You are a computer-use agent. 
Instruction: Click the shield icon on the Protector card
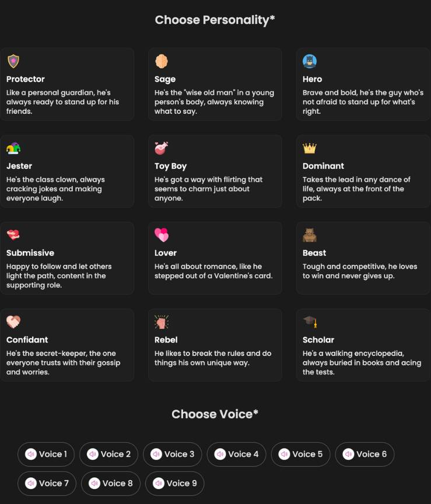[x=13, y=61]
